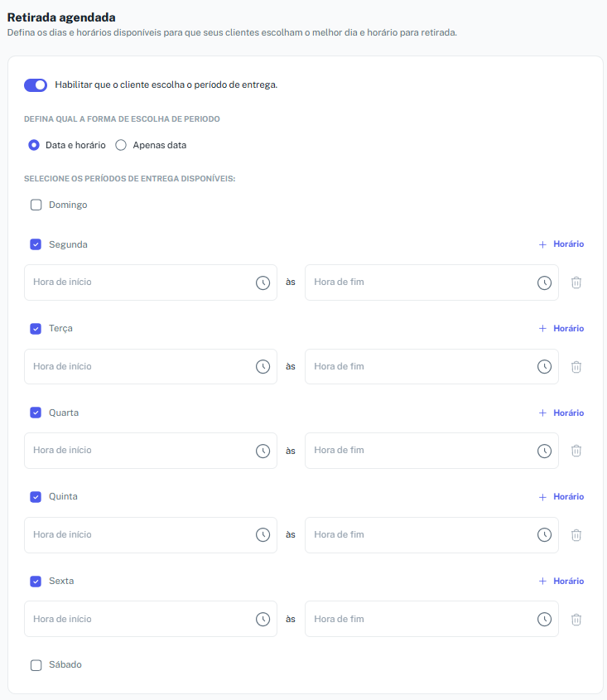Screen dimensions: 607x700
Task: Add a new Horário for Quinta
Action: pos(561,497)
